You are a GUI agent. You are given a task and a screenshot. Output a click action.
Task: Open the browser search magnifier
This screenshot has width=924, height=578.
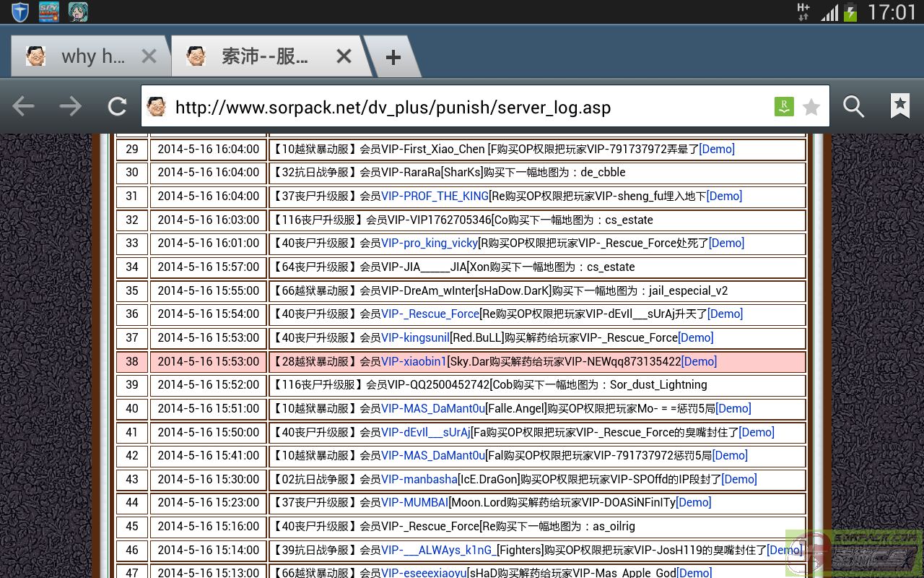click(853, 107)
